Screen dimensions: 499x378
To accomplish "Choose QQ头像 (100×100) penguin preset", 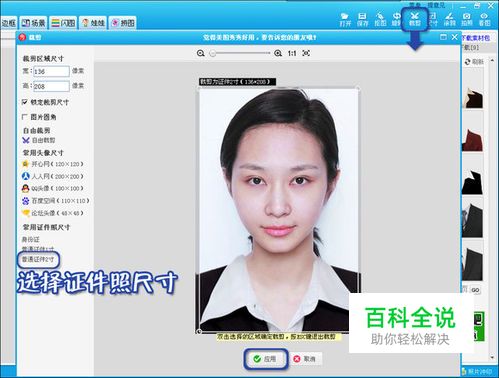I will (53, 188).
